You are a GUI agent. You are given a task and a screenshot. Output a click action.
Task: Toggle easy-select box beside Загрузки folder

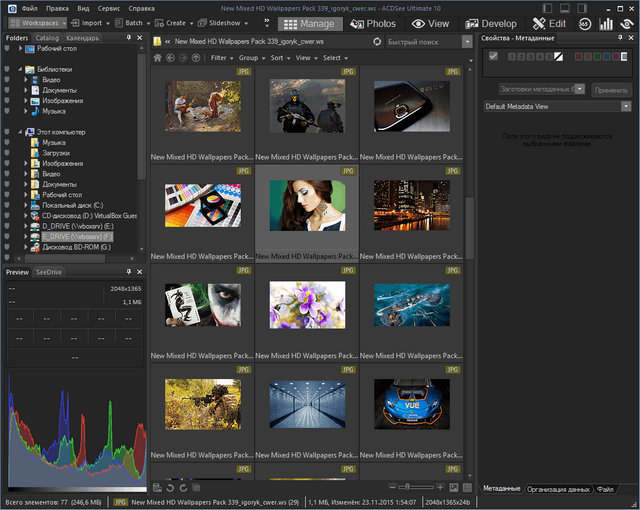(x=6, y=153)
